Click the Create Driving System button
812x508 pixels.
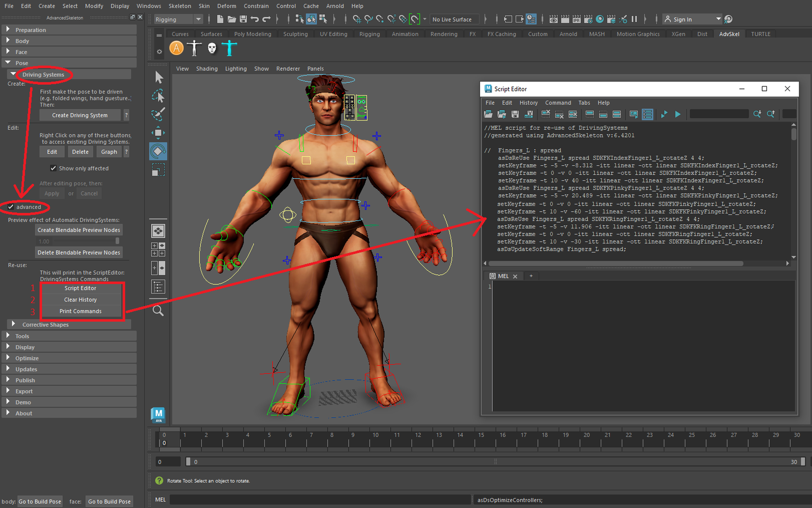pyautogui.click(x=80, y=115)
